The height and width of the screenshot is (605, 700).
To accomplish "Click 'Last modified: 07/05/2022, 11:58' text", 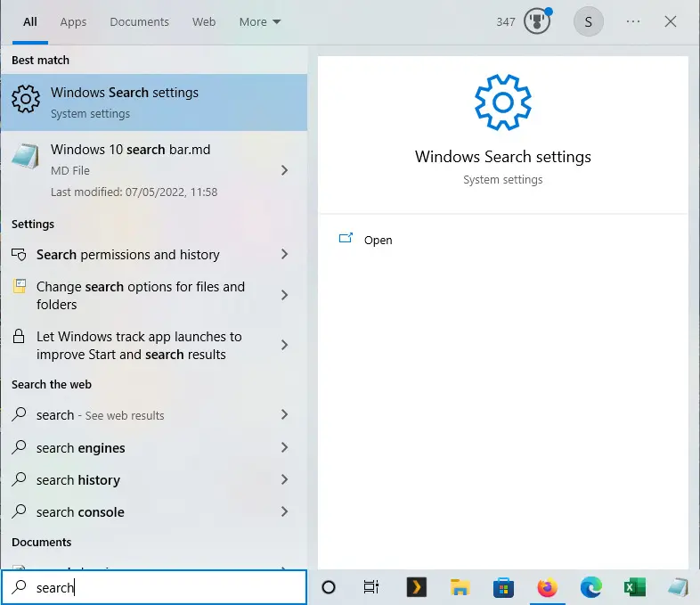I will 134,192.
